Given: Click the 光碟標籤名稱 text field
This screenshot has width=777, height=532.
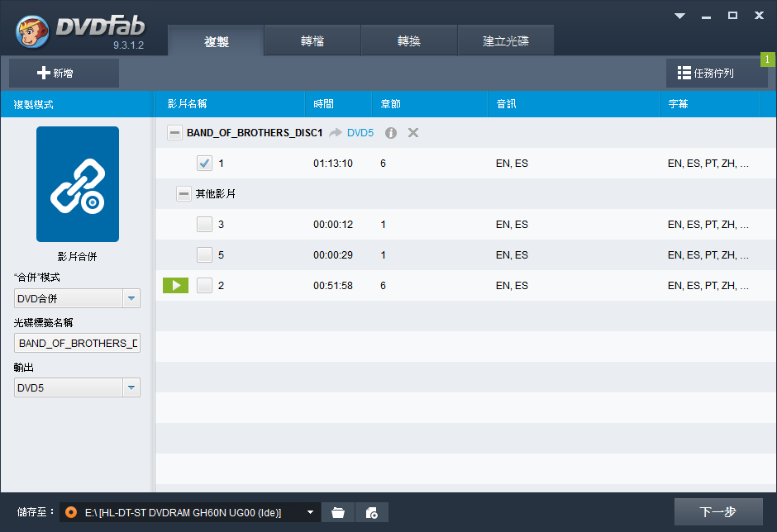Looking at the screenshot, I should click(77, 344).
